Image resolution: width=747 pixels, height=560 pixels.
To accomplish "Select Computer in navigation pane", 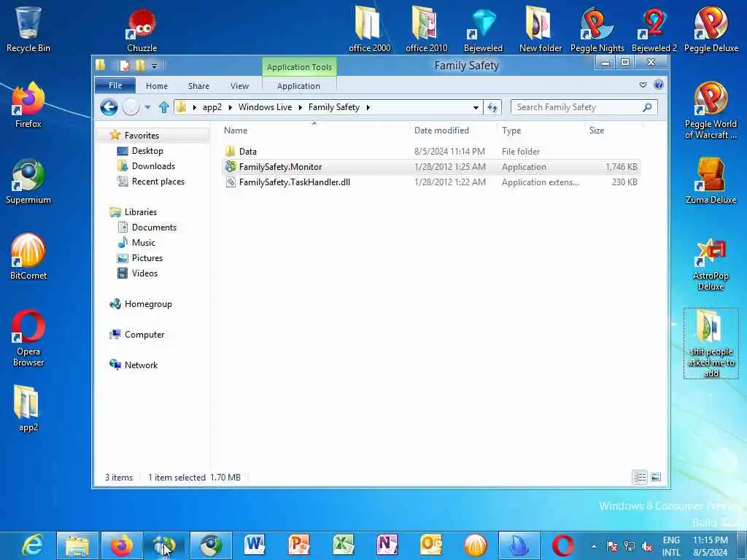I will tap(144, 334).
